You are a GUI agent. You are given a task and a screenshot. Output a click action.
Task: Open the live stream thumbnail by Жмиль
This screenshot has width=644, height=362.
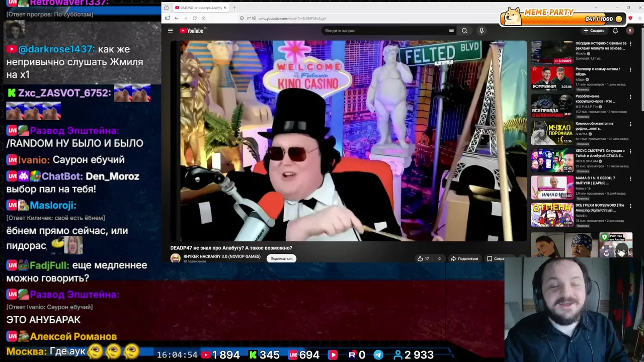click(x=552, y=52)
